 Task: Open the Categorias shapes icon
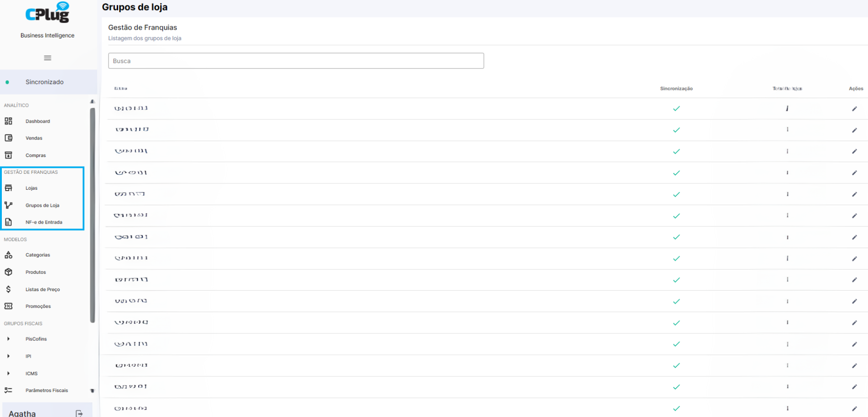8,255
